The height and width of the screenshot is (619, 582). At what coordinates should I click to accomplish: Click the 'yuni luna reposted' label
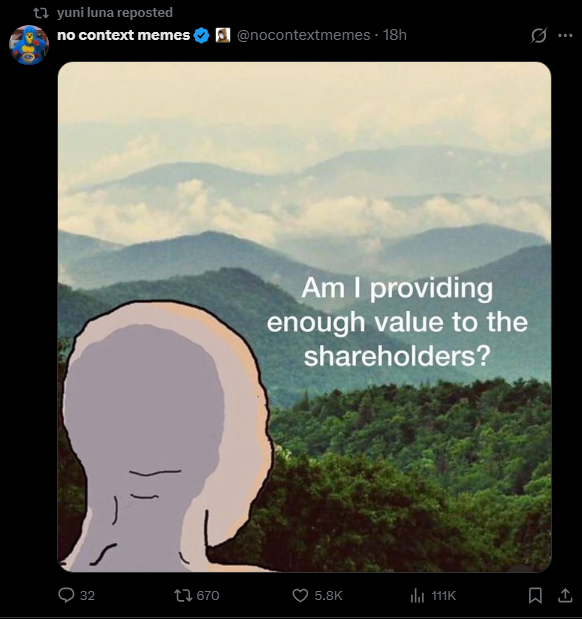point(115,13)
